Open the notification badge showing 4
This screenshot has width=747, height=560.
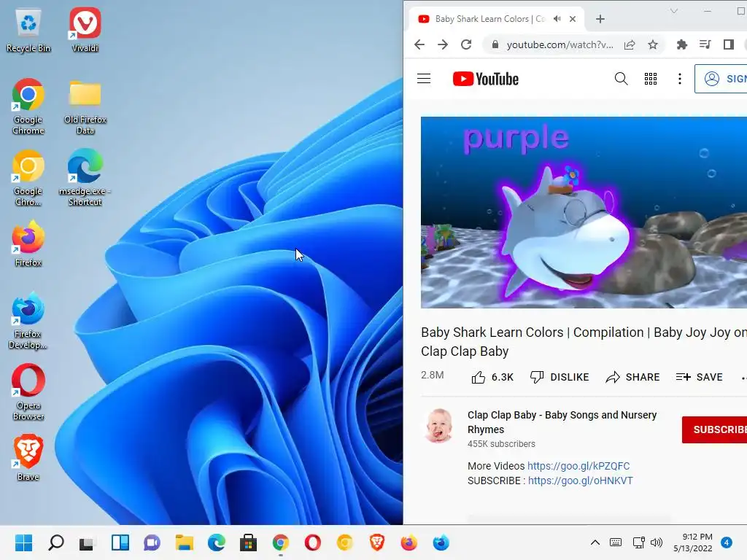click(727, 542)
